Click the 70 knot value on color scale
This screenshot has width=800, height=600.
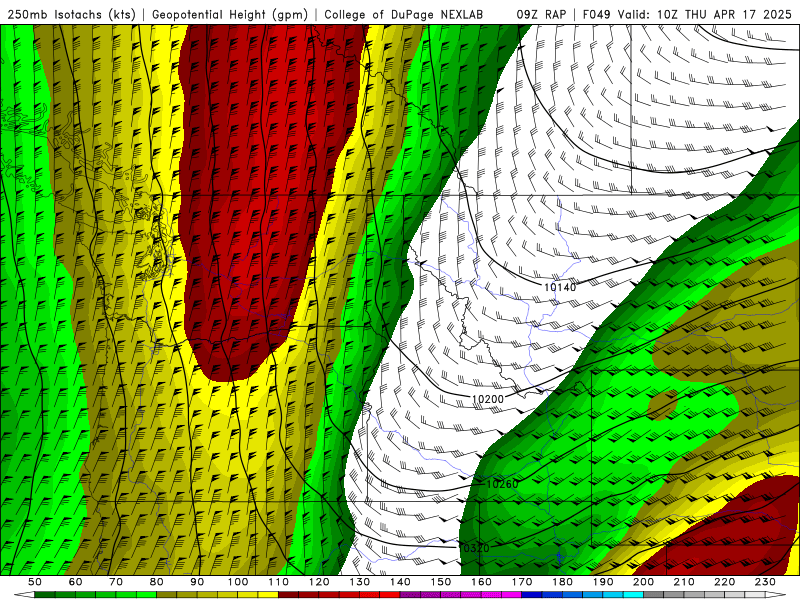click(116, 582)
